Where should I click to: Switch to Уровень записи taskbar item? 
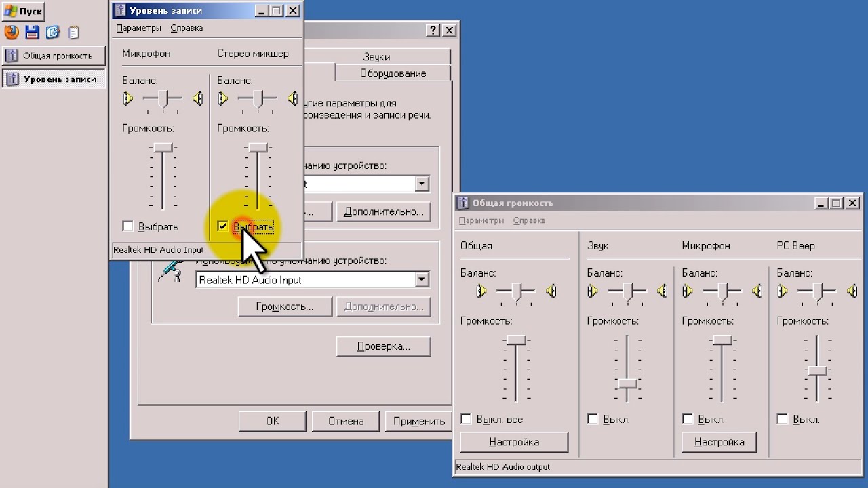tap(54, 79)
